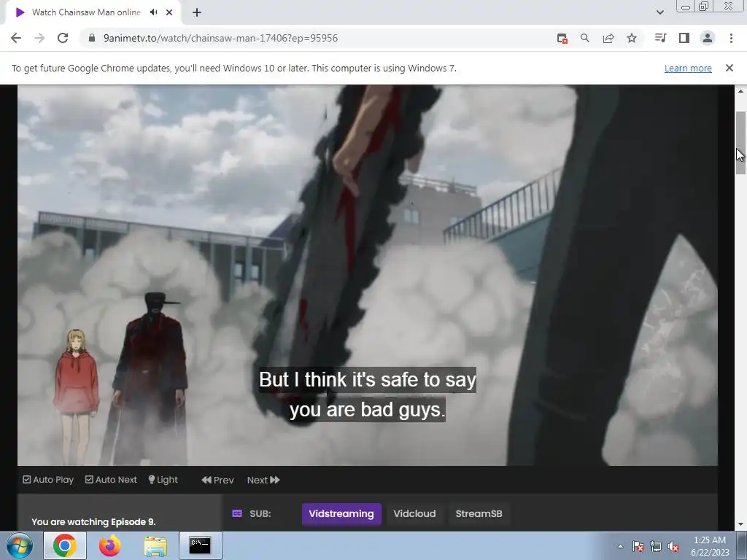Click Chrome in the taskbar
Screen dimensions: 747x560
pos(65,545)
